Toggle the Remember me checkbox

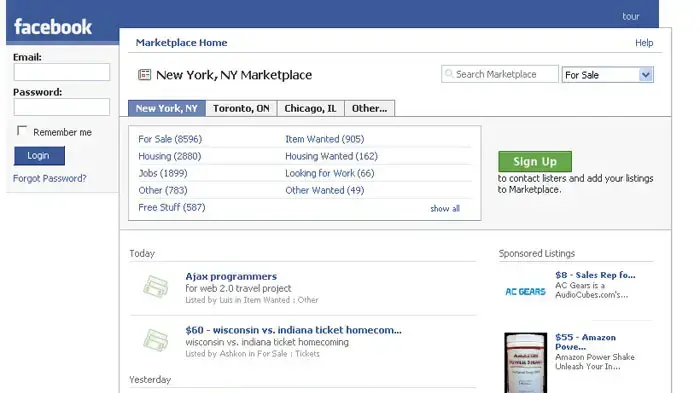[x=22, y=130]
